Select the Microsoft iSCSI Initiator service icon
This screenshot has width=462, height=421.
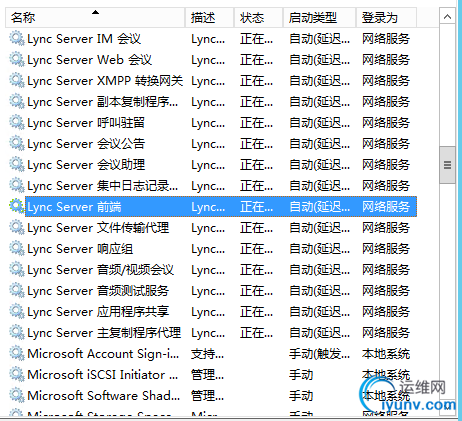17,374
